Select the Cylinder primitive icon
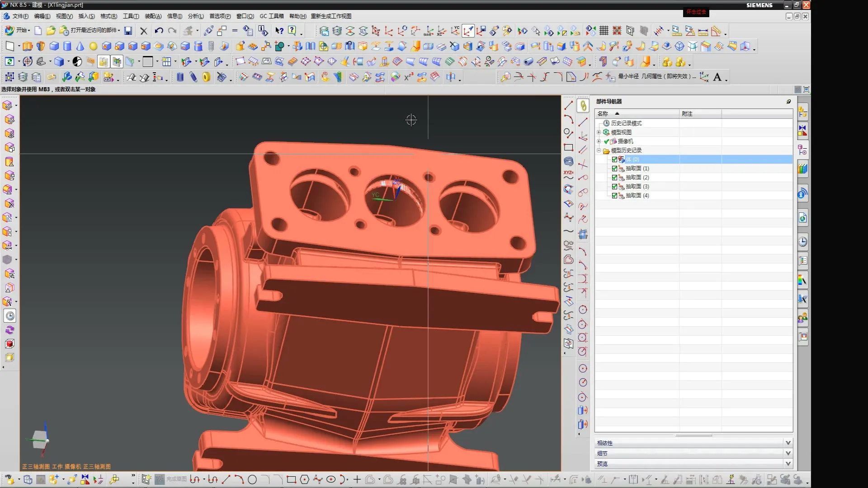The image size is (868, 488). [x=67, y=46]
